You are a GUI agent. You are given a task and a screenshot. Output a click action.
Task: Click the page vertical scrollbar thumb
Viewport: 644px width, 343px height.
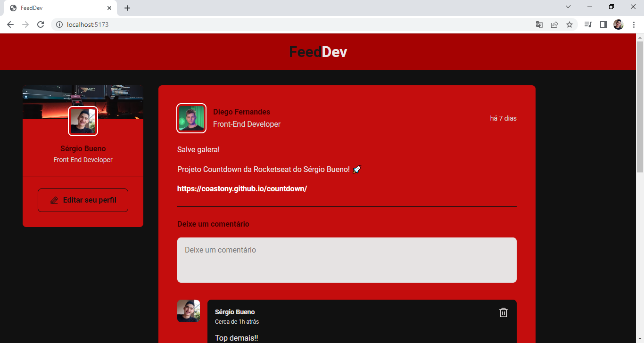coord(640,107)
